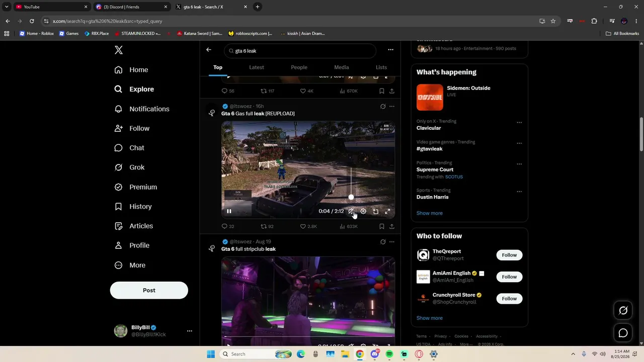The height and width of the screenshot is (362, 644).
Task: Open Sidemen: Outside live event
Action: (469, 97)
